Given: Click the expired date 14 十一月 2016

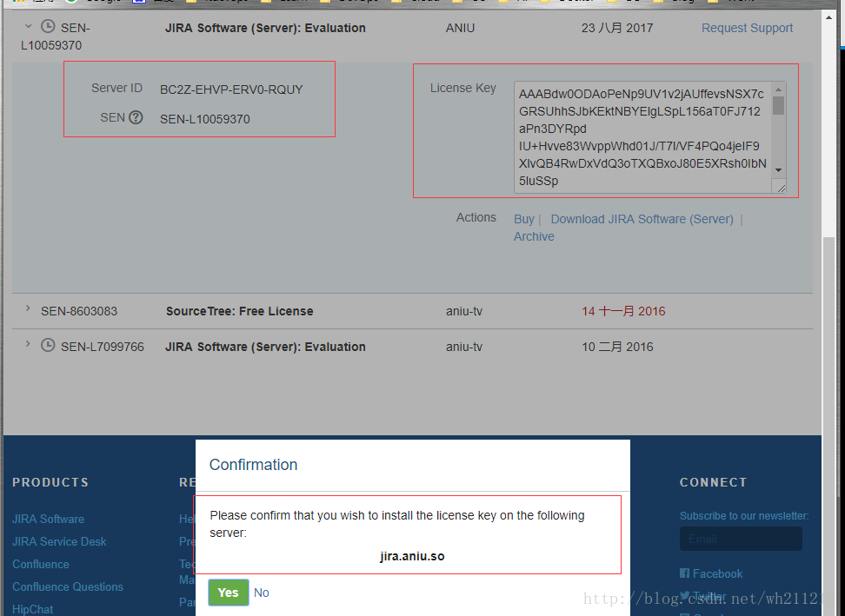Looking at the screenshot, I should coord(623,311).
